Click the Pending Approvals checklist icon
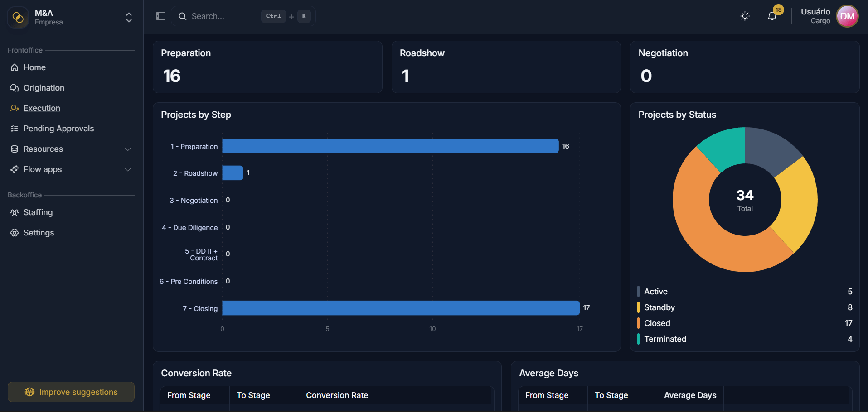The width and height of the screenshot is (868, 412). (x=15, y=129)
